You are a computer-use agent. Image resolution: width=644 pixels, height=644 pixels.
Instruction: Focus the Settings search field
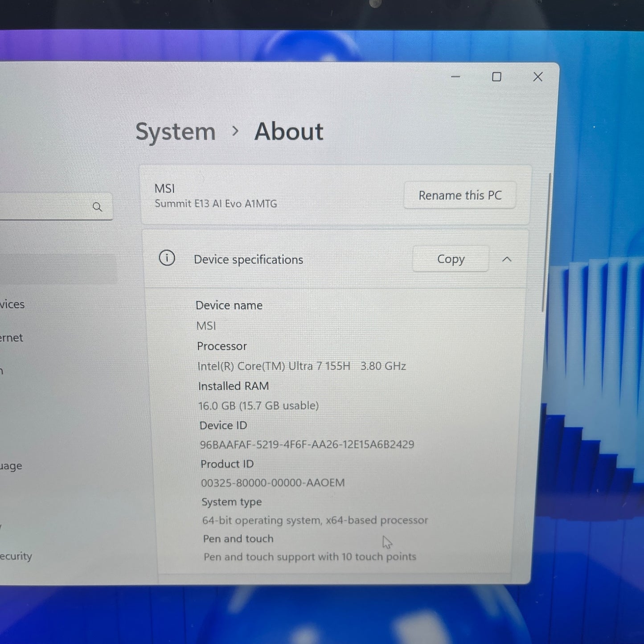coord(45,207)
